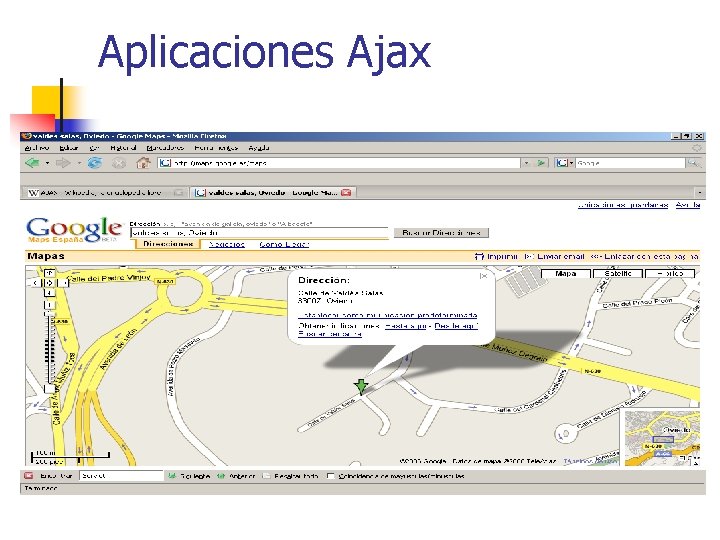Image resolution: width=720 pixels, height=540 pixels.
Task: Open the Back button history dropdown arrow
Action: click(47, 163)
